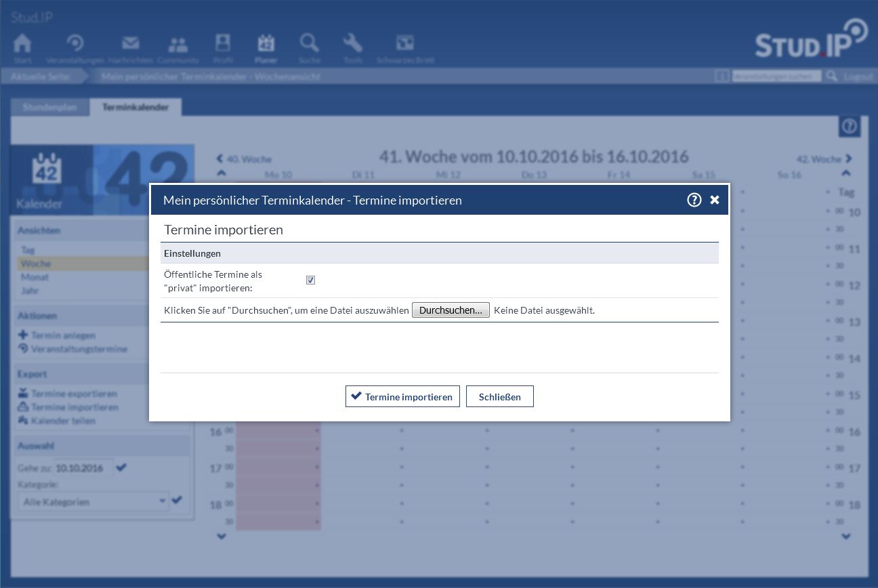Click the Gehe zu date field

pos(83,468)
